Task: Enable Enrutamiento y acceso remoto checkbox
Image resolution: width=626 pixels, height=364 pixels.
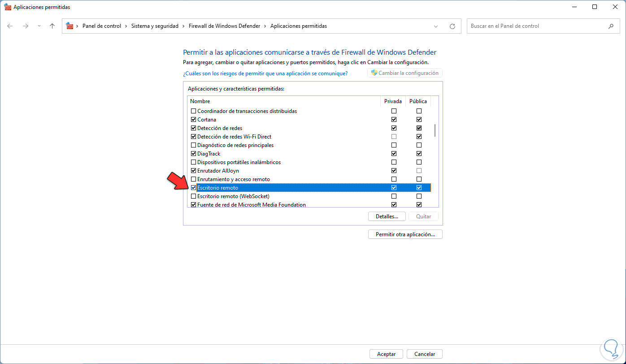Action: click(x=194, y=179)
